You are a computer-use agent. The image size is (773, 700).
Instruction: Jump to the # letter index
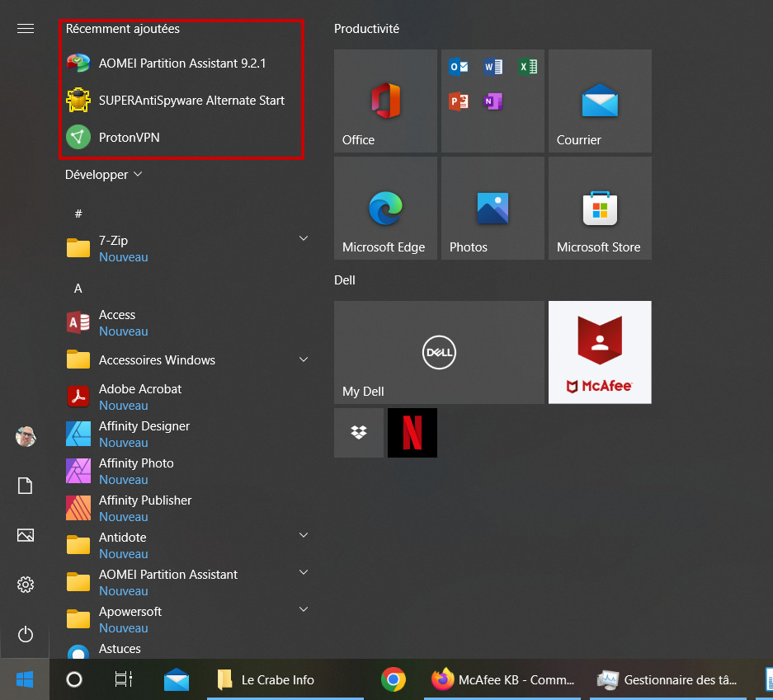(78, 214)
